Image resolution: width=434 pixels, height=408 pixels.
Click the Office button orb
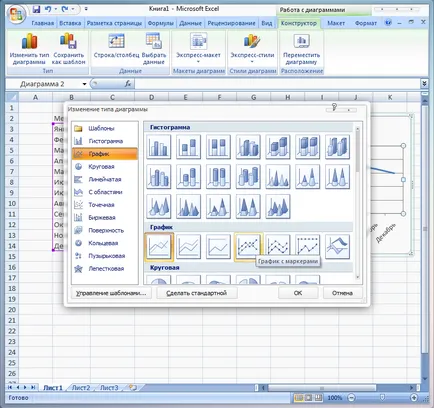click(16, 14)
